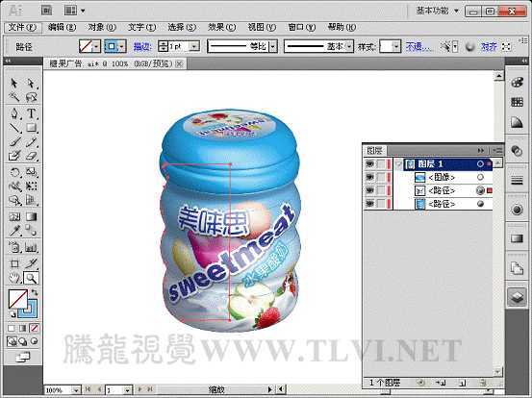
Task: Open the 基本功能 workspace switcher
Action: 438,11
